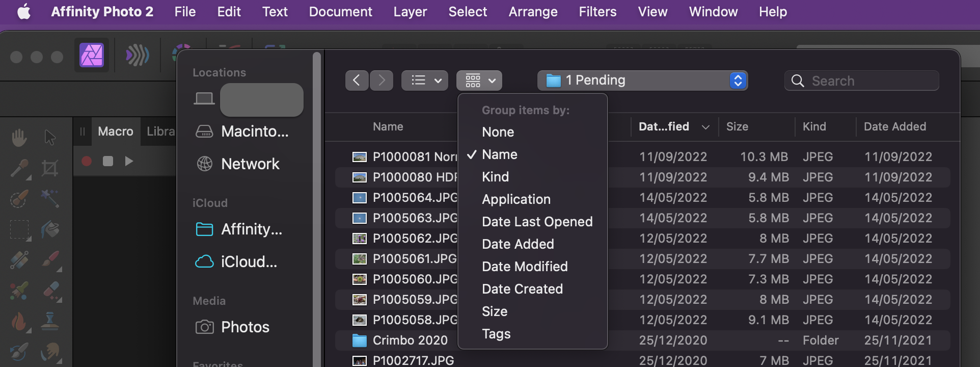Play the recorded macro
This screenshot has width=980, height=367.
129,161
